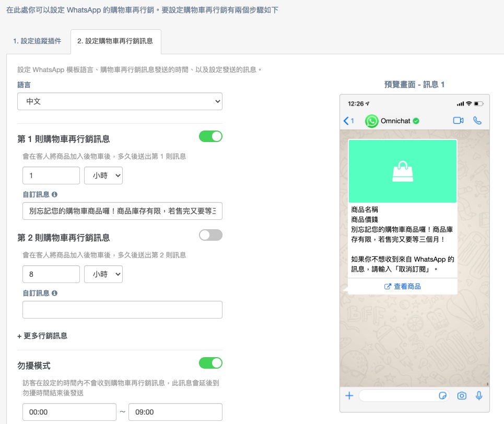The height and width of the screenshot is (424, 504).
Task: Click the Omnichat contact name in preview
Action: [x=395, y=121]
